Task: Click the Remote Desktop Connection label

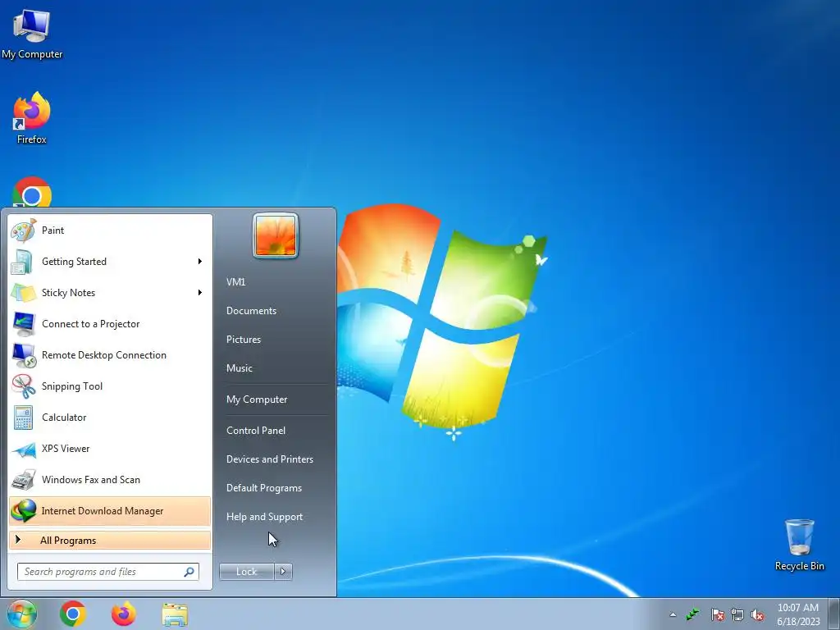Action: click(104, 355)
